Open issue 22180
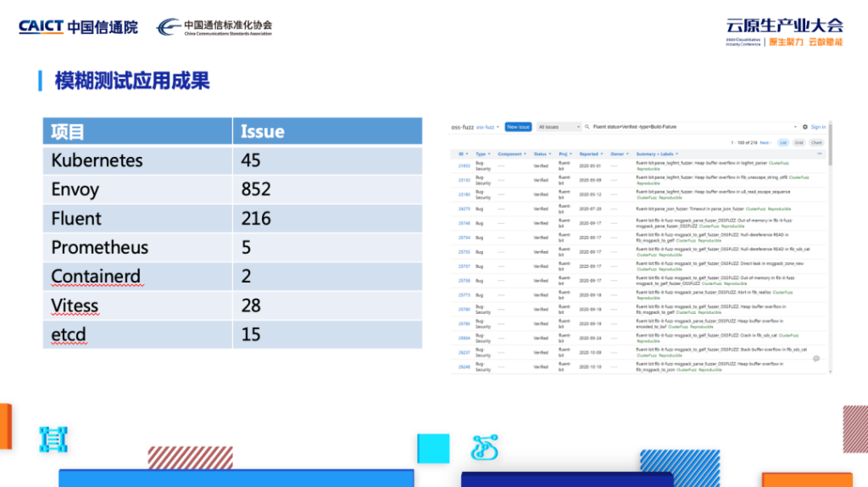The image size is (868, 487). pos(464,194)
